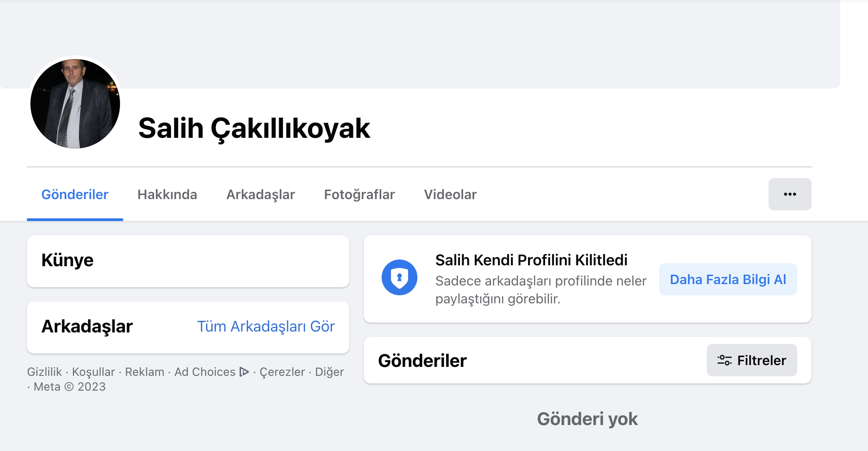
Task: Click the Arkadaşlar card heading
Action: [x=87, y=327]
